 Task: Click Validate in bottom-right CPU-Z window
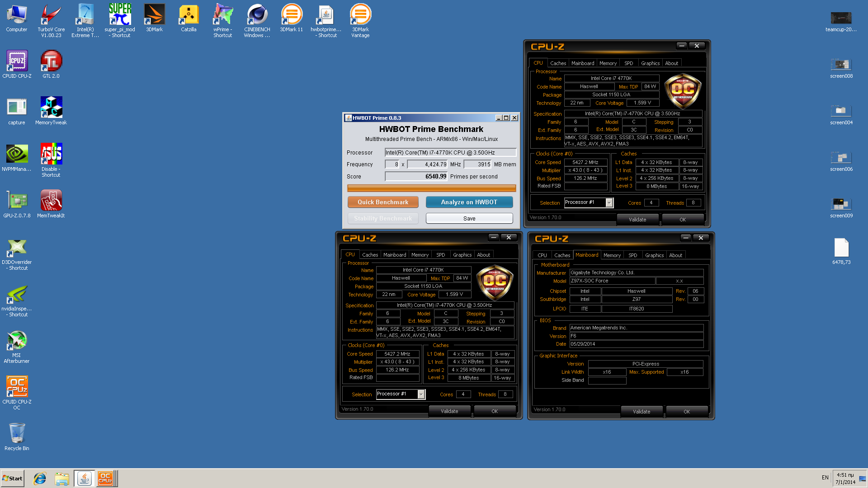[642, 412]
